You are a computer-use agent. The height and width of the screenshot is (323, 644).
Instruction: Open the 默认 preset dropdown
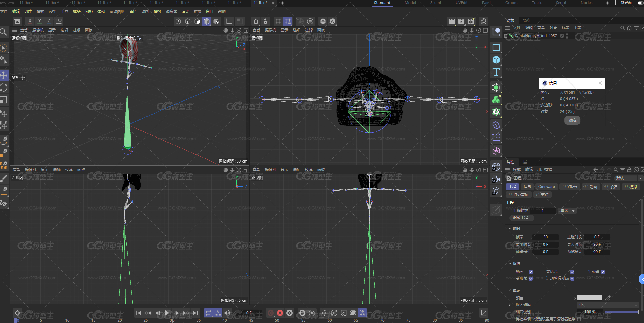tap(628, 178)
